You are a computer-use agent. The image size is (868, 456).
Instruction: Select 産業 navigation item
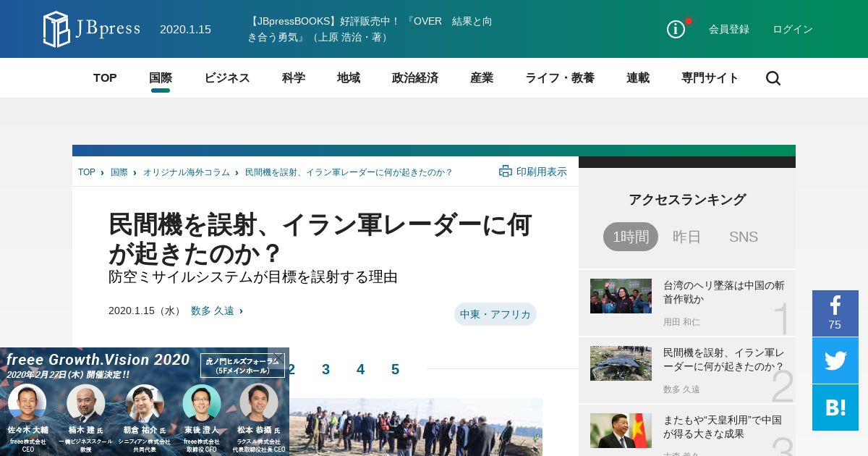point(482,78)
